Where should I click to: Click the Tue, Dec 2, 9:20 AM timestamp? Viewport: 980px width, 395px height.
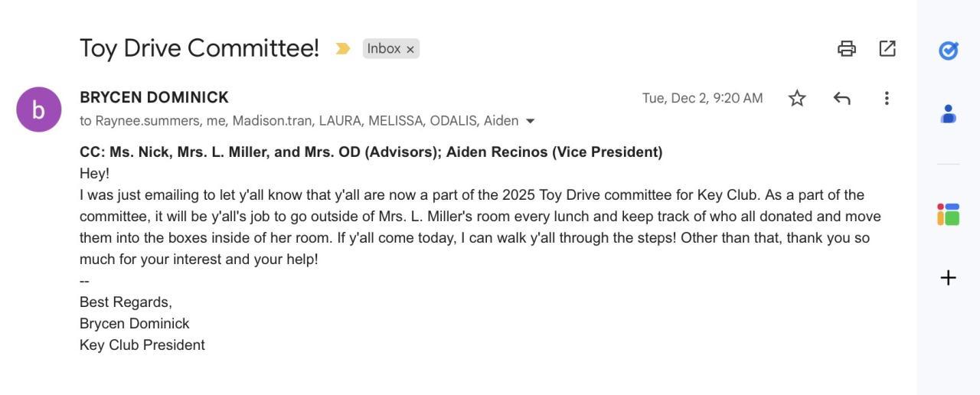(702, 98)
